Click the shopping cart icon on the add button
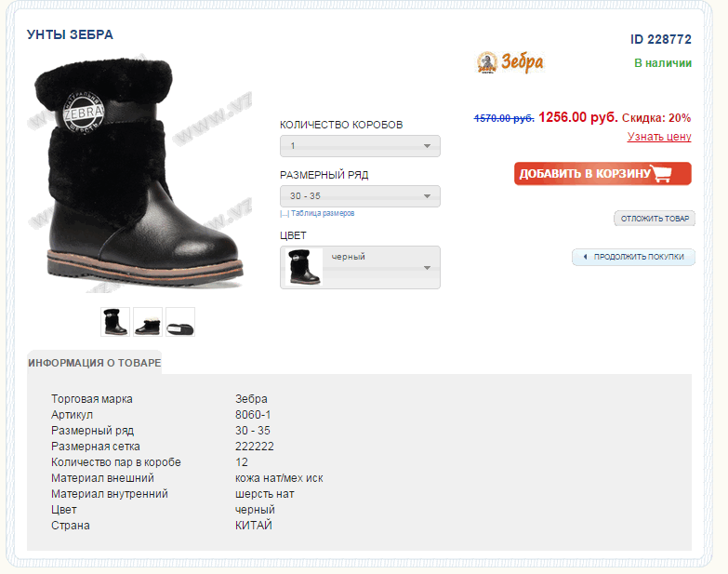This screenshot has height=574, width=728. pos(661,174)
